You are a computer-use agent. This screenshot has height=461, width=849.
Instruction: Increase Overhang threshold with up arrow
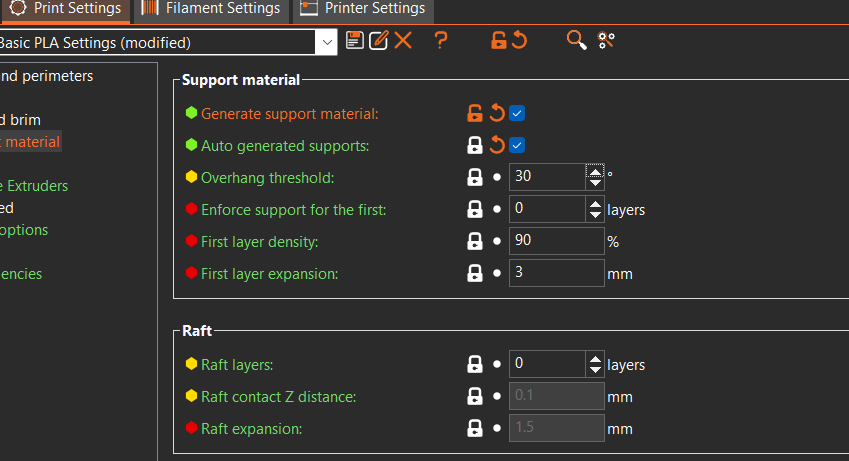pyautogui.click(x=595, y=172)
